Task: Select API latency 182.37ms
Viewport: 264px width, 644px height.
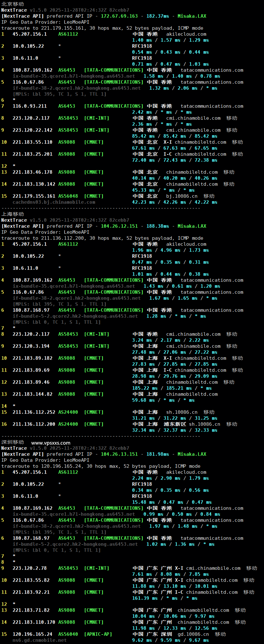Action: 157,16
